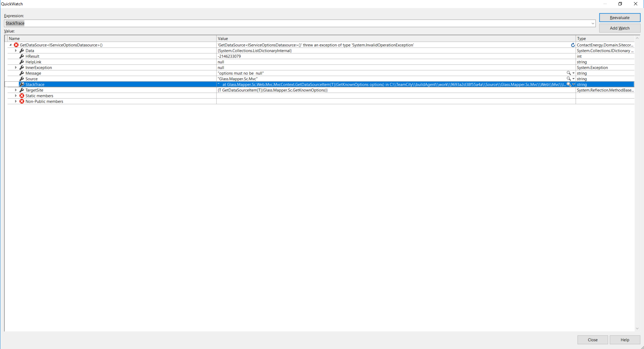Open visualizer dropdown arrow for Message
Viewport: 644px width, 349px height.
[x=574, y=73]
